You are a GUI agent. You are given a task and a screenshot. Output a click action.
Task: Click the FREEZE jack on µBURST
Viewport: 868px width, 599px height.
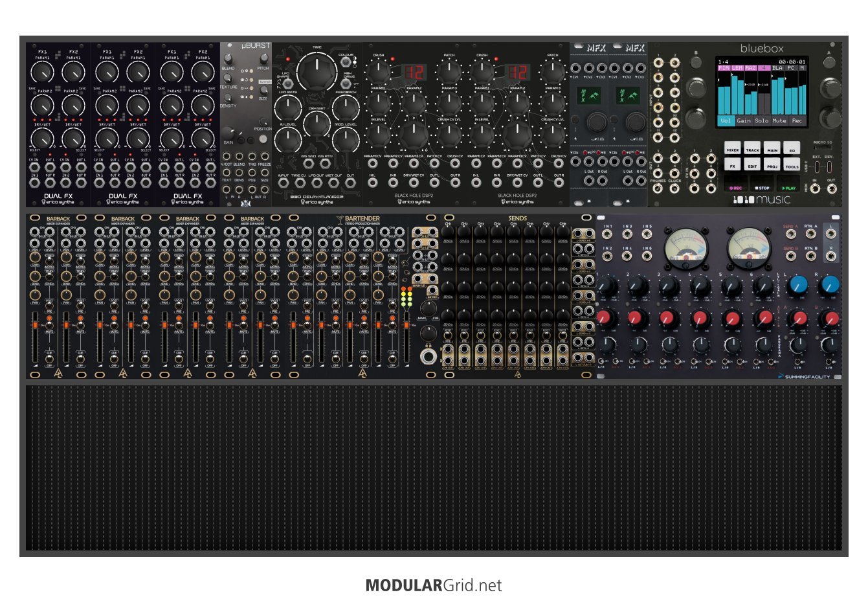(x=264, y=157)
